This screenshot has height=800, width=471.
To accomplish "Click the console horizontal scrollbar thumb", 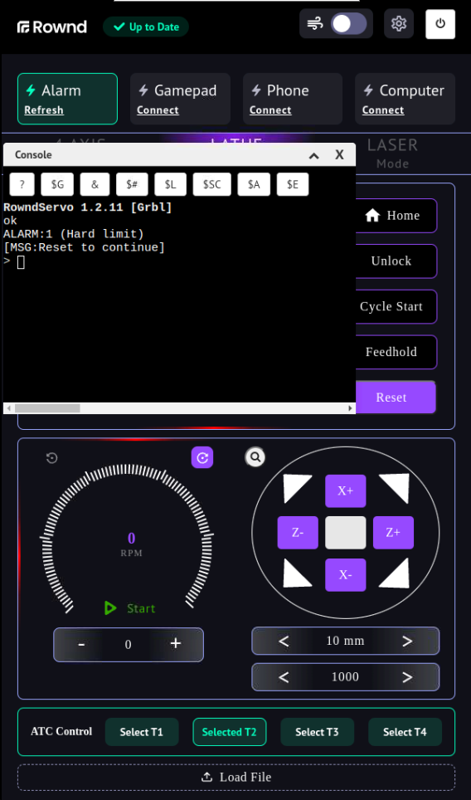I will [47, 408].
